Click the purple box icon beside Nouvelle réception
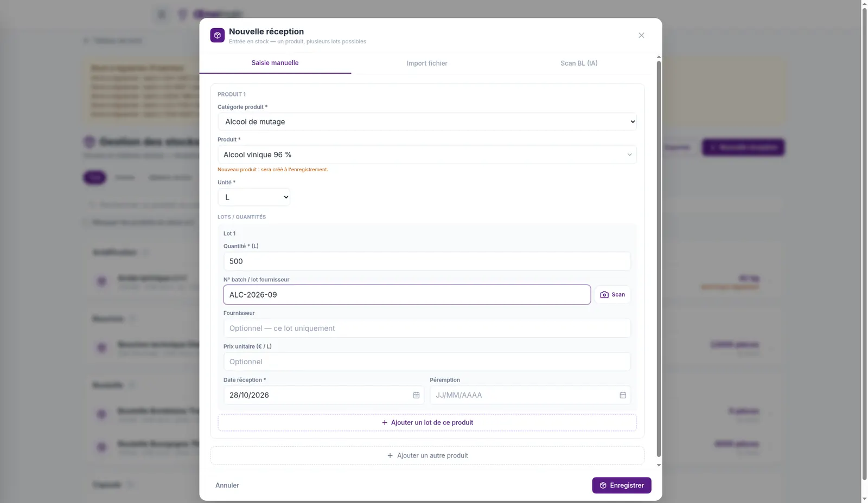 point(217,35)
